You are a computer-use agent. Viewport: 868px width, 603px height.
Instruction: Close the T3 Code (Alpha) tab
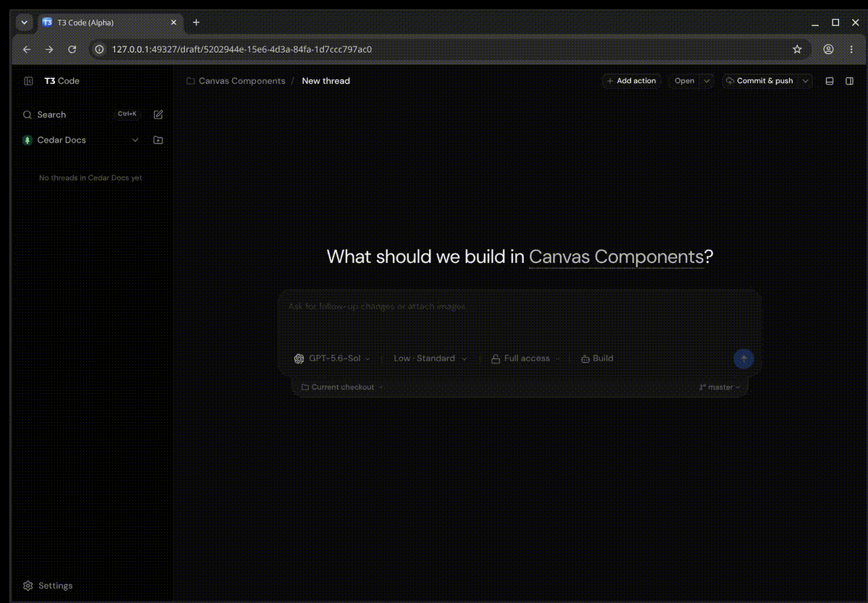tap(174, 22)
